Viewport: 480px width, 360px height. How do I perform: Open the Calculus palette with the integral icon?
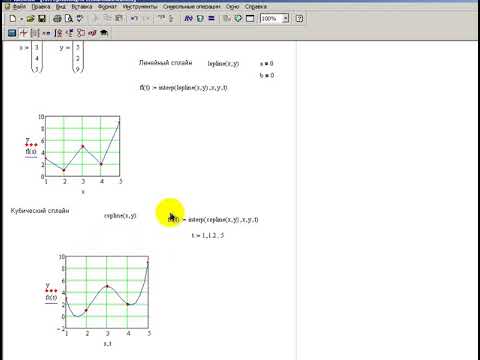58,33
